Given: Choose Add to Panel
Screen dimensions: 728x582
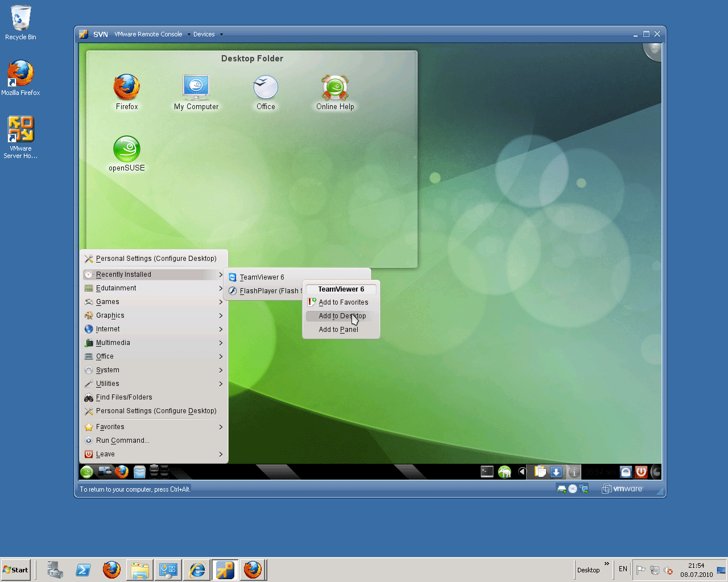Looking at the screenshot, I should pos(341,330).
